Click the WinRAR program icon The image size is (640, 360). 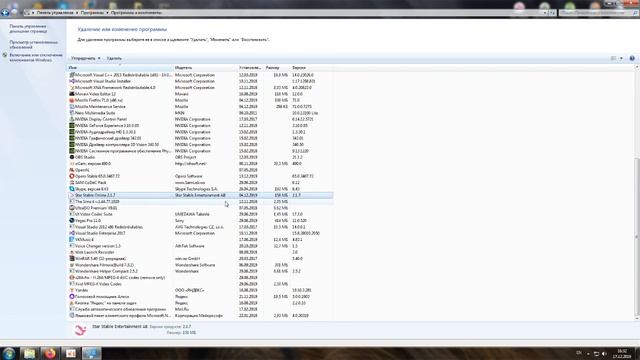(72, 258)
